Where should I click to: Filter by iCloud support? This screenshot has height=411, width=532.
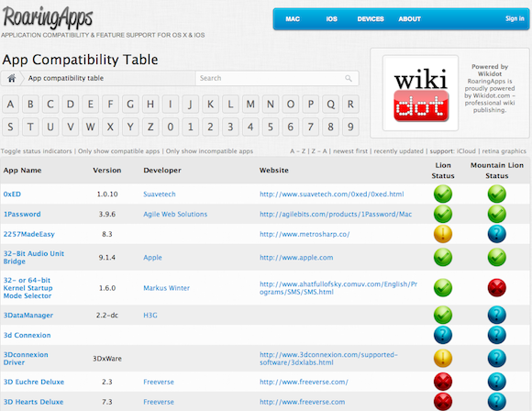click(x=466, y=151)
